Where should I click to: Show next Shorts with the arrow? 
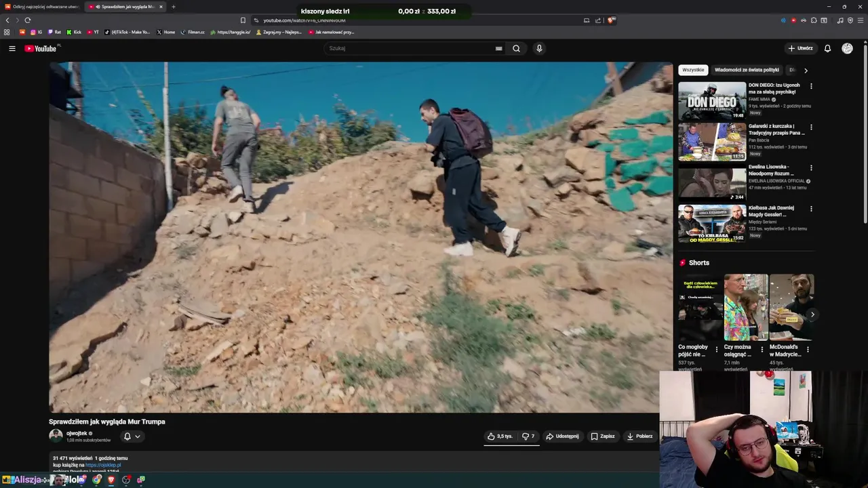812,314
